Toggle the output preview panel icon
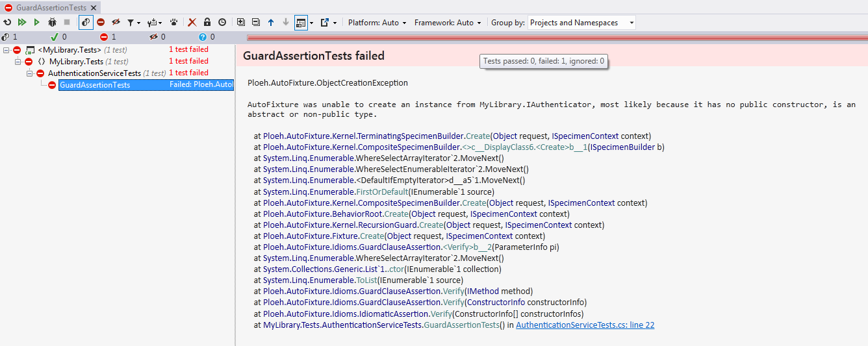The height and width of the screenshot is (346, 868). tap(301, 22)
